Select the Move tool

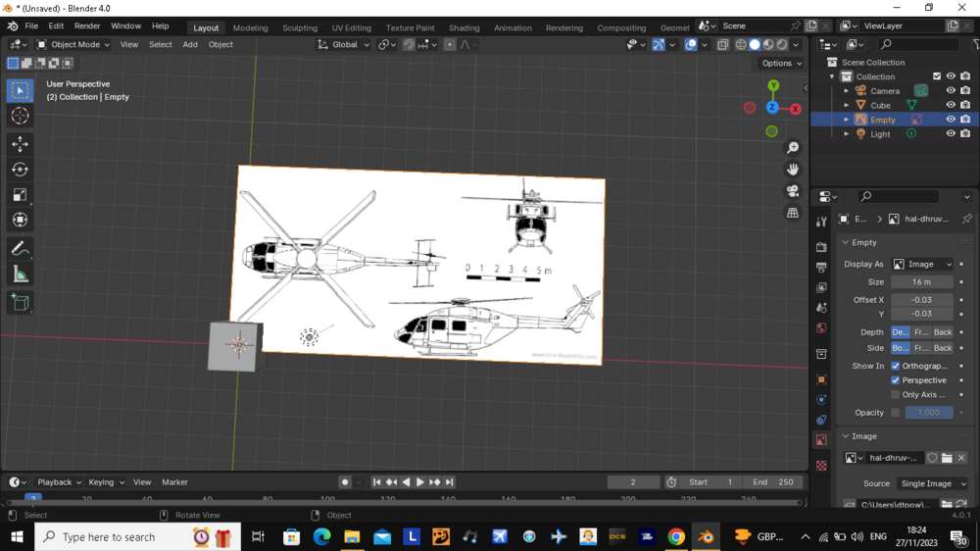[x=20, y=144]
